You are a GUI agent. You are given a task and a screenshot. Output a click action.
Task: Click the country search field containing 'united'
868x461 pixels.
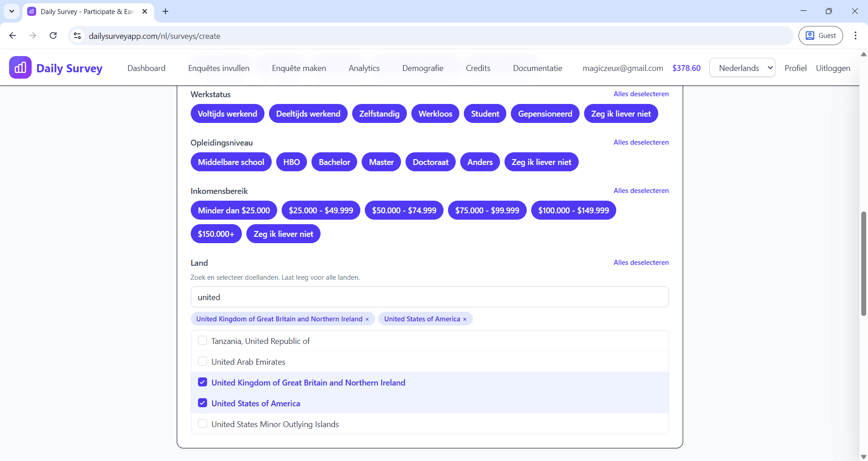coord(429,297)
